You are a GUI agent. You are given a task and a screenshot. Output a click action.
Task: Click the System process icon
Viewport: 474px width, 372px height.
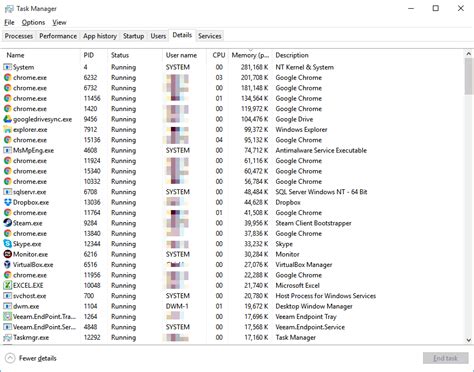7,67
